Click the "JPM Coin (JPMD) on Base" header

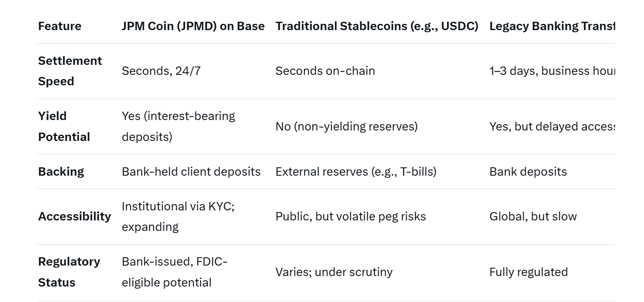tap(193, 26)
